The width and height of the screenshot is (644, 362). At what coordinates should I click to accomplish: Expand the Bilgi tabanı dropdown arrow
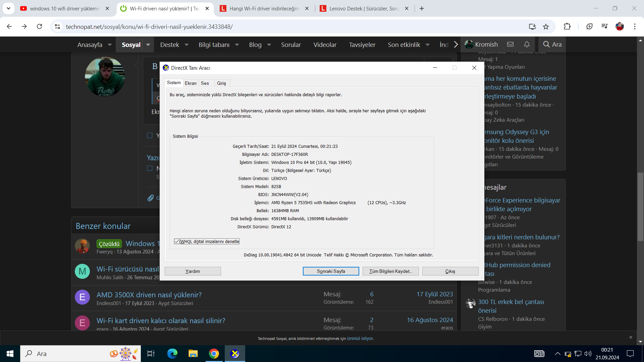point(237,45)
